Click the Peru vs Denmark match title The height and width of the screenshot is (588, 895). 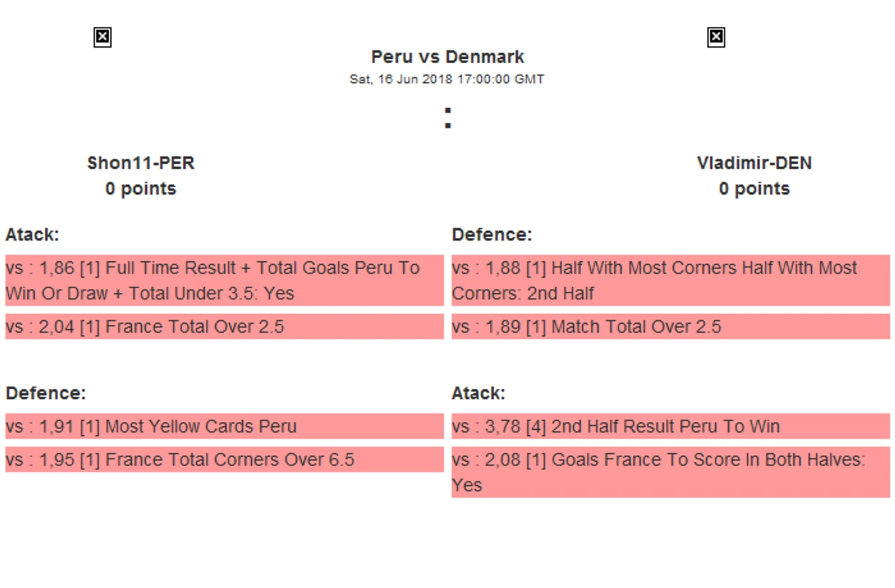coord(447,57)
